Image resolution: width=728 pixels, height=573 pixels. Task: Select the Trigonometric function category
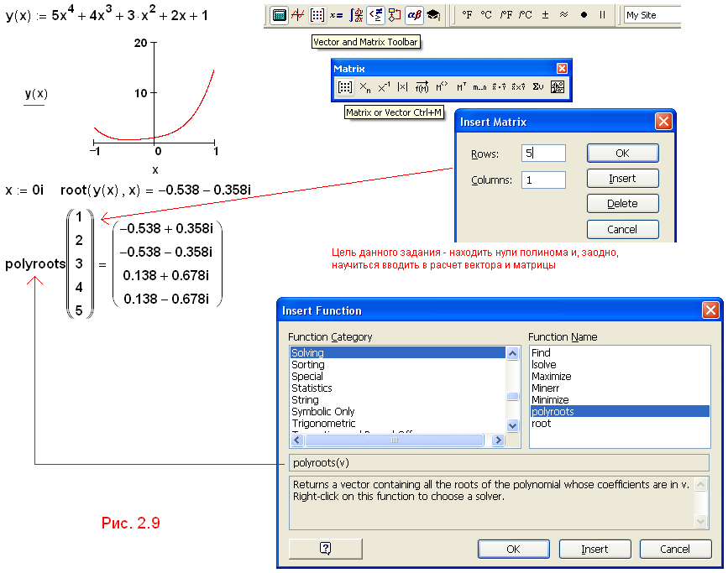(397, 423)
